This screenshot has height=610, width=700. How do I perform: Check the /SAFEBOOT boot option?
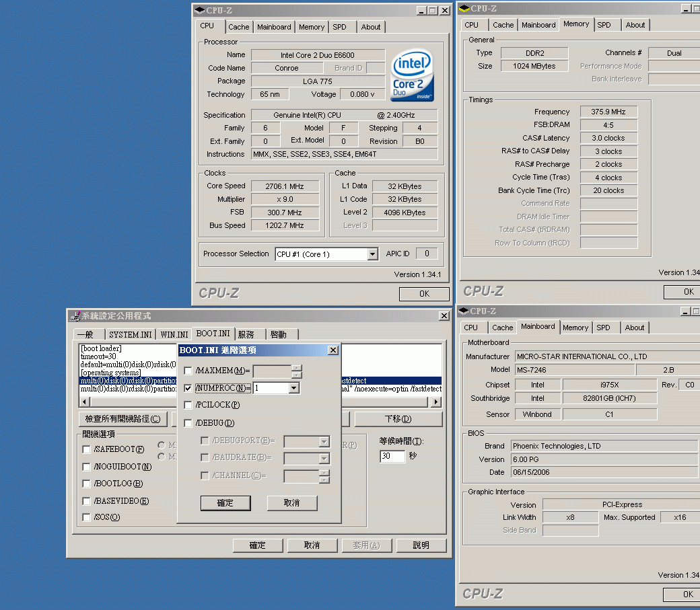[87, 449]
